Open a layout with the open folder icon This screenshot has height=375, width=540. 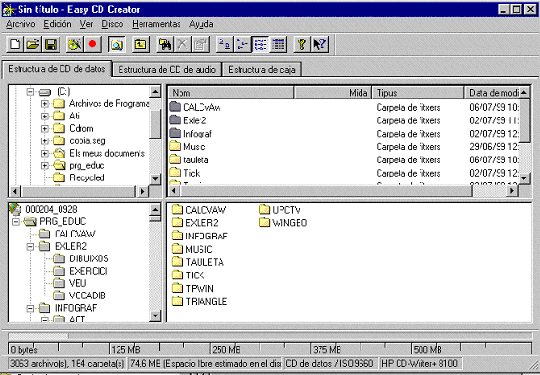point(33,44)
